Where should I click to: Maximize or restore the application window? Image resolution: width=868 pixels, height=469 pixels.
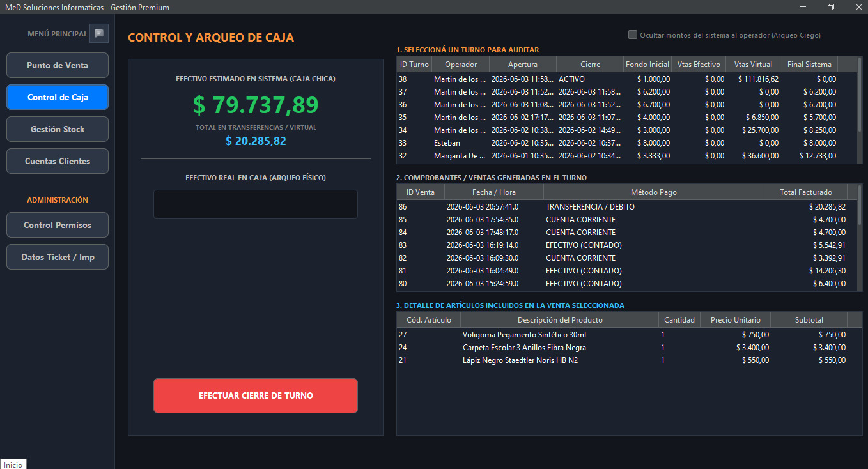[x=831, y=7]
